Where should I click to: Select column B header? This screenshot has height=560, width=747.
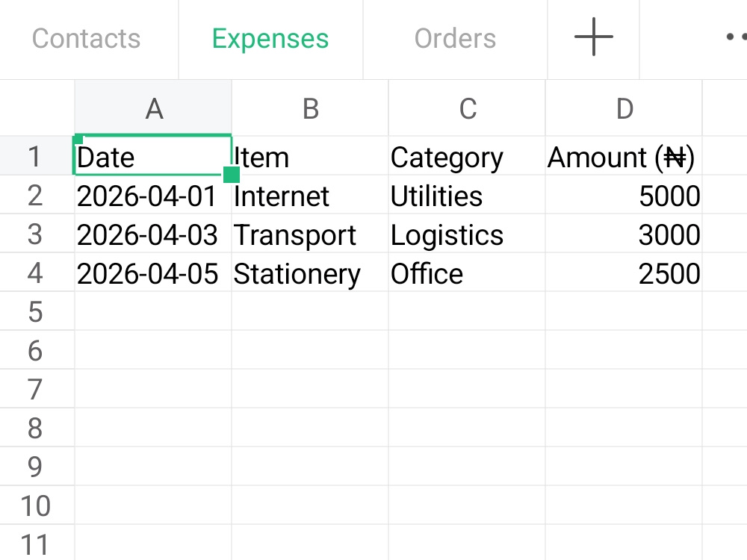[x=310, y=108]
